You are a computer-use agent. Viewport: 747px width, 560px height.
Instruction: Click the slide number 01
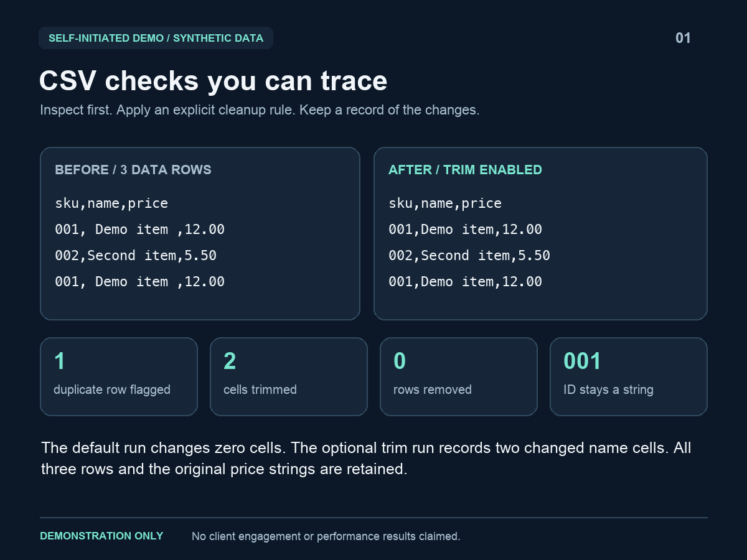tap(683, 39)
